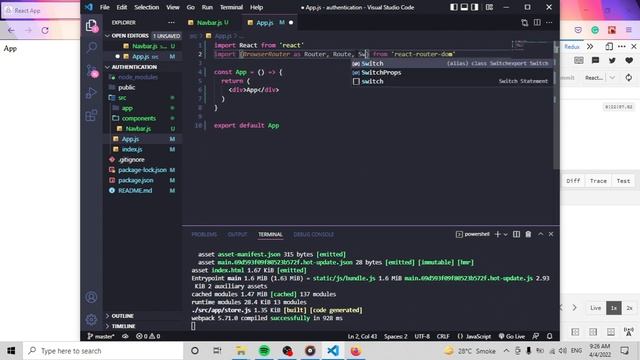Image resolution: width=640 pixels, height=360 pixels.
Task: Split the terminal panel
Action: (516, 234)
